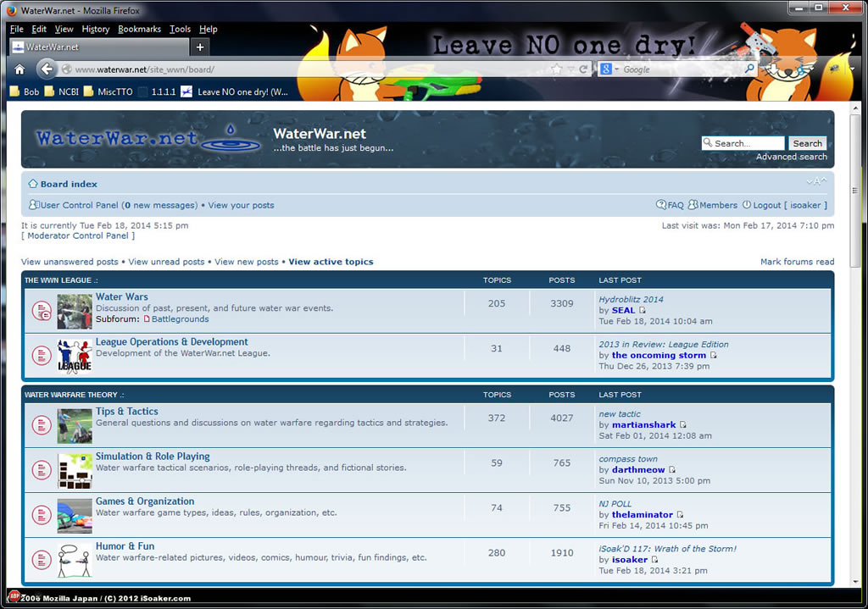View latest post icon next to martianshark
The image size is (868, 609).
tap(683, 425)
